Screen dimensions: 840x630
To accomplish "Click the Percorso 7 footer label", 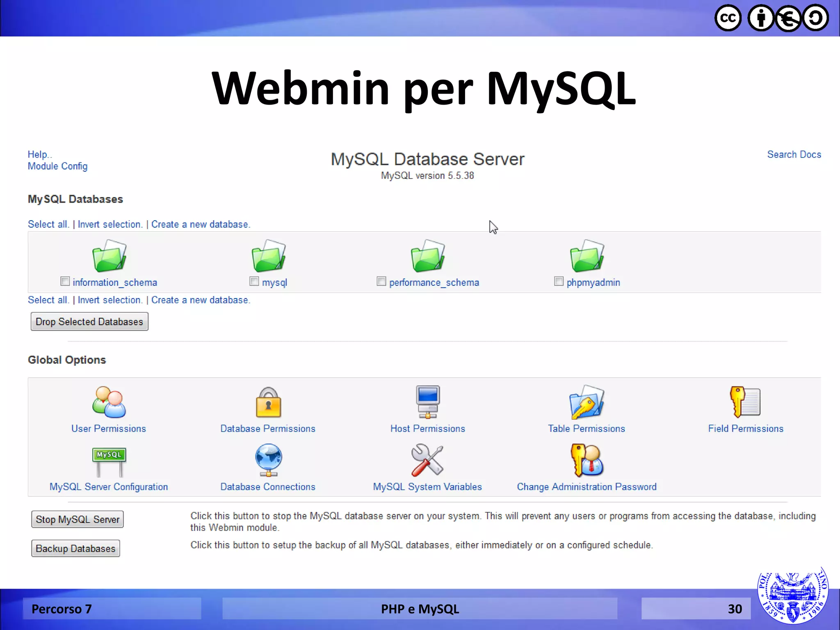I will click(x=62, y=609).
